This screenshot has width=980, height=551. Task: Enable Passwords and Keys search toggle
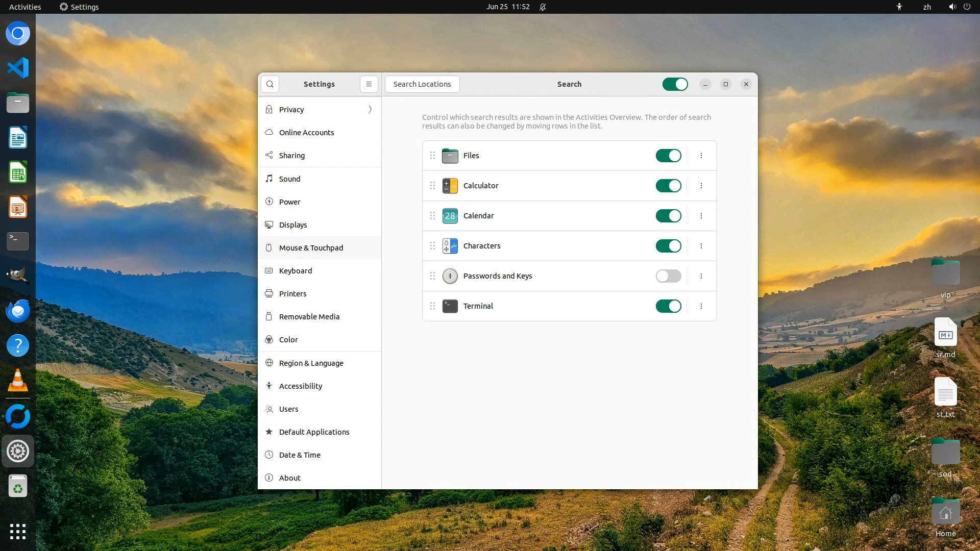[668, 276]
